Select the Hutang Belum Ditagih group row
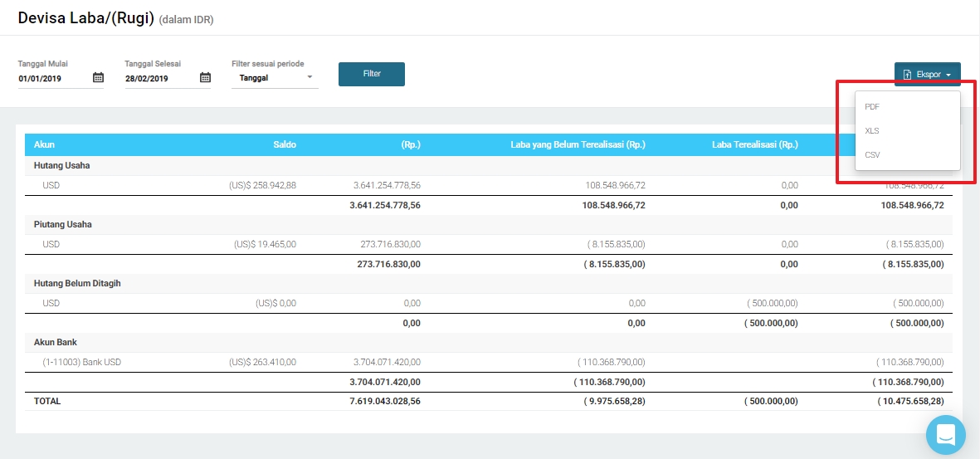This screenshot has width=980, height=459. click(x=489, y=283)
